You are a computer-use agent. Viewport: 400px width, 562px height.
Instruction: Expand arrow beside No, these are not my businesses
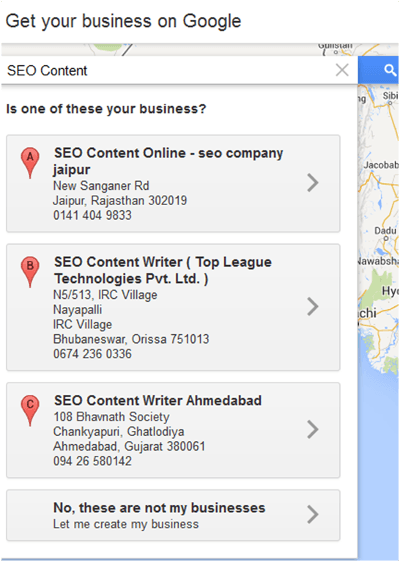[x=313, y=514]
